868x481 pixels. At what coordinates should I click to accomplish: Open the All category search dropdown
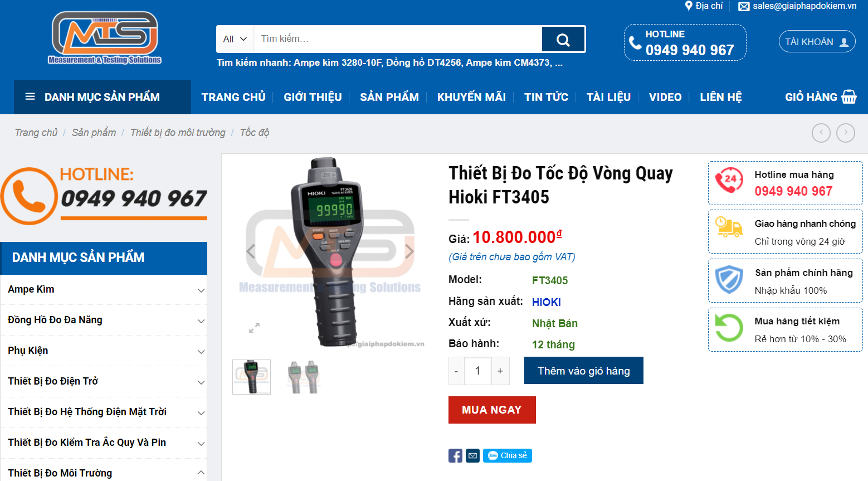tap(235, 39)
